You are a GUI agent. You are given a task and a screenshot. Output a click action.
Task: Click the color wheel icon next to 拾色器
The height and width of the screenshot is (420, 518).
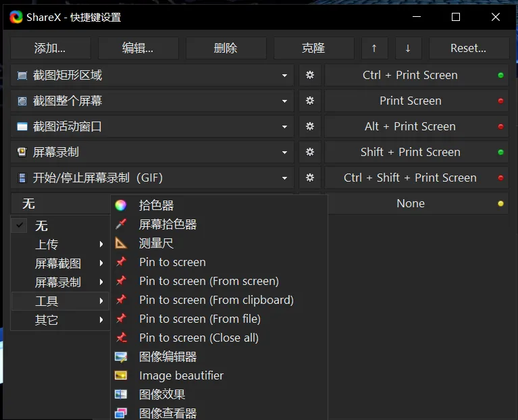click(x=121, y=205)
